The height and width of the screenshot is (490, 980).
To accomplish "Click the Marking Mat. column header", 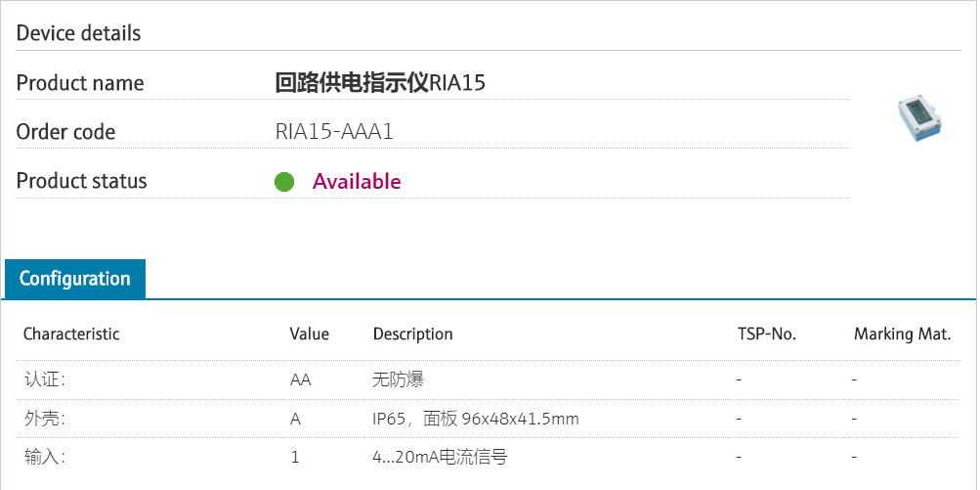I will pyautogui.click(x=902, y=334).
